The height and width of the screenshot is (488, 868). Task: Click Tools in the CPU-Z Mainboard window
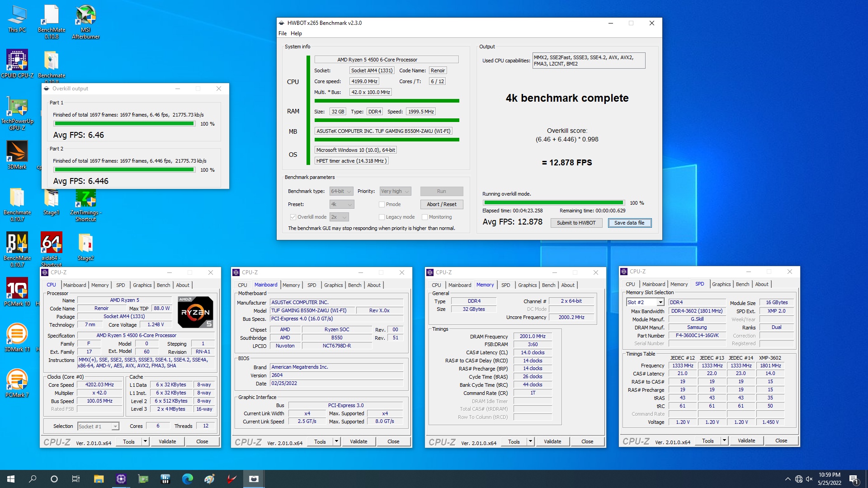(x=320, y=441)
